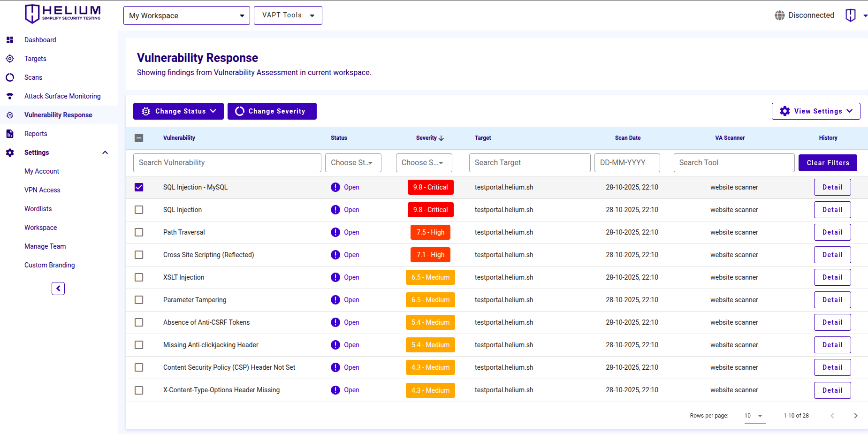Open the My Workspace dropdown
Viewport: 868px width, 434px height.
coord(186,15)
